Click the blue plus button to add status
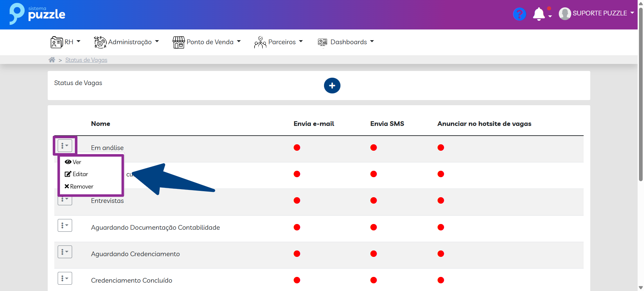644x291 pixels. click(x=332, y=86)
